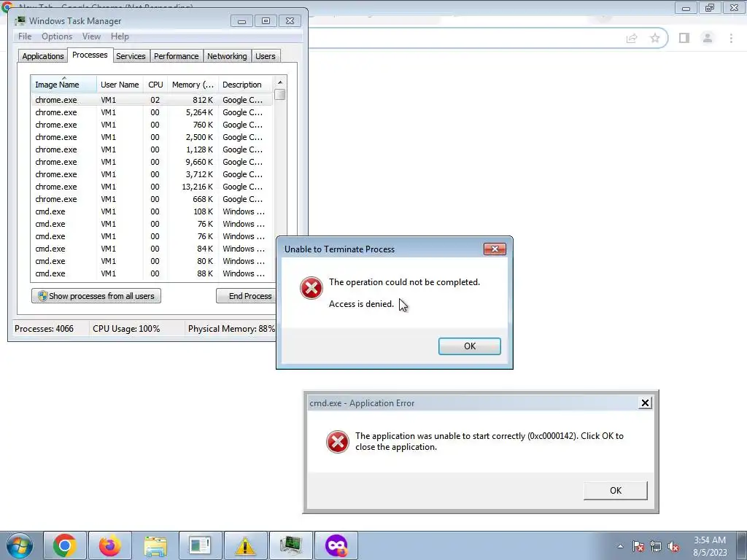Open the Windows Start menu orb

click(20, 545)
